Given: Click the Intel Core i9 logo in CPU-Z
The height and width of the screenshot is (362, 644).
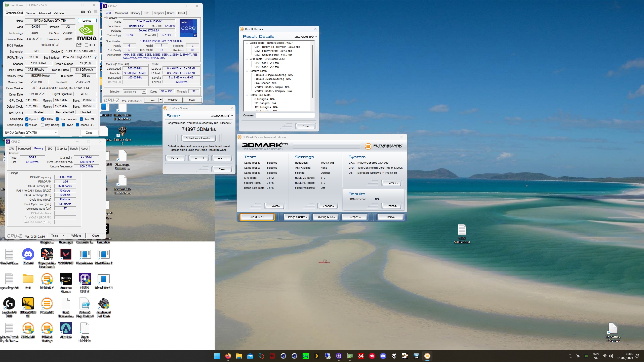Looking at the screenshot, I should click(x=188, y=28).
